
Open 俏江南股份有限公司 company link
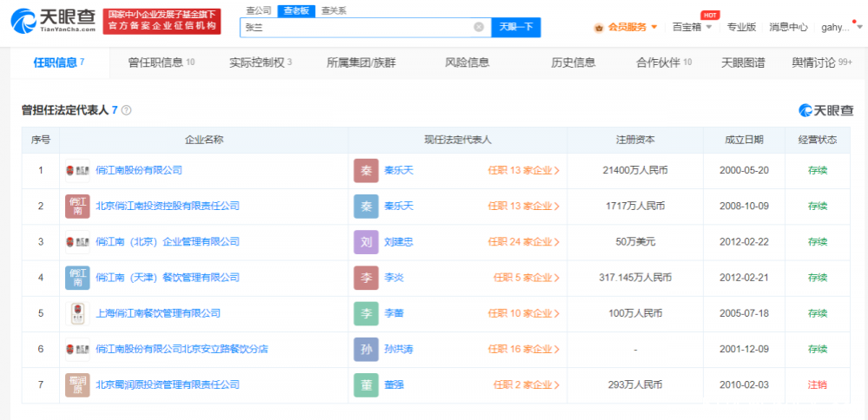coord(139,170)
